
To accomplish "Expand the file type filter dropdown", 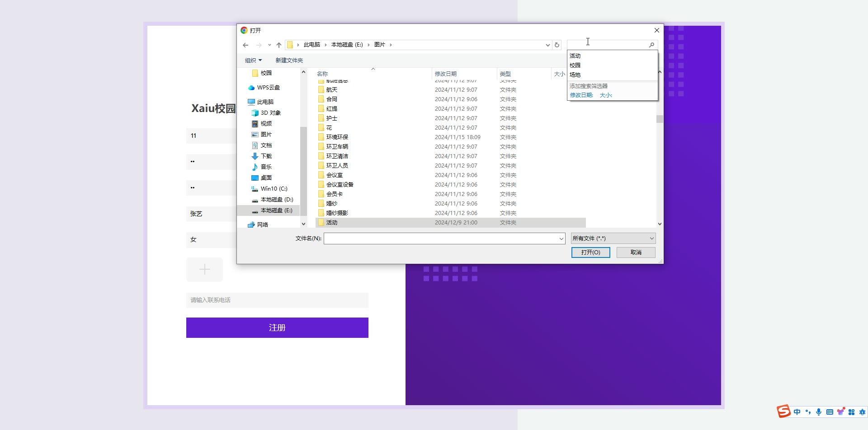I will pos(651,238).
